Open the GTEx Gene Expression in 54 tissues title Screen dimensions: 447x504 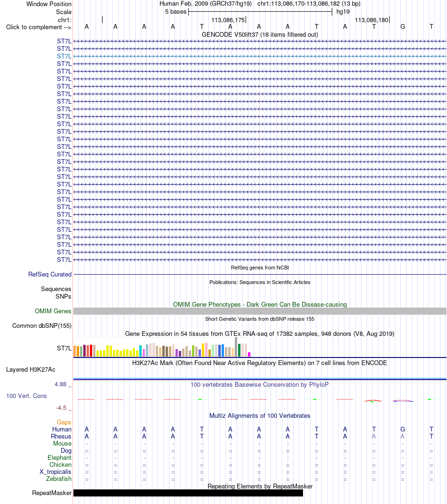(260, 333)
